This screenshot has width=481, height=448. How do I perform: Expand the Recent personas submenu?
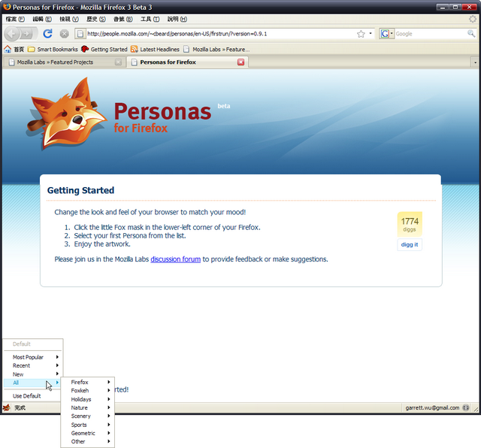click(32, 365)
